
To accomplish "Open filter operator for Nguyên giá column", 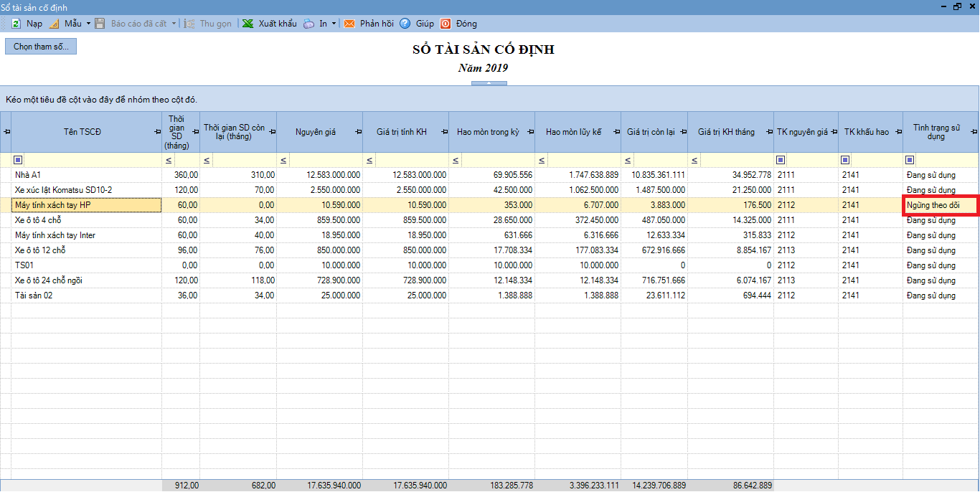I will [284, 160].
